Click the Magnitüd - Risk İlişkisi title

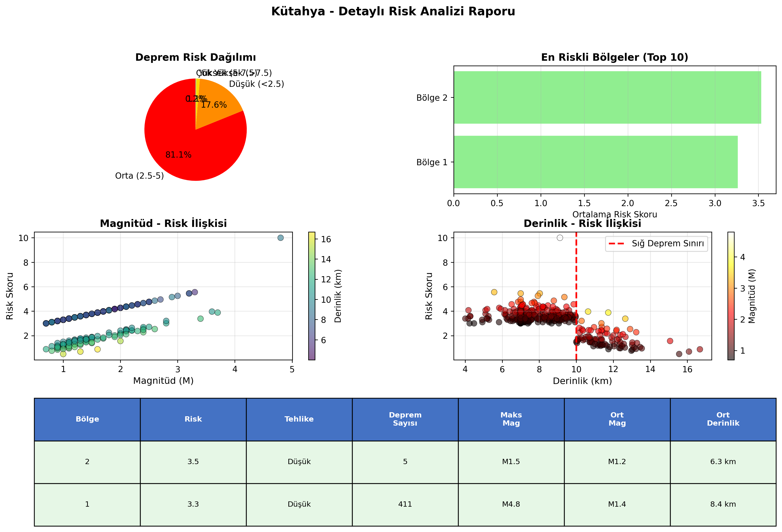(x=163, y=223)
